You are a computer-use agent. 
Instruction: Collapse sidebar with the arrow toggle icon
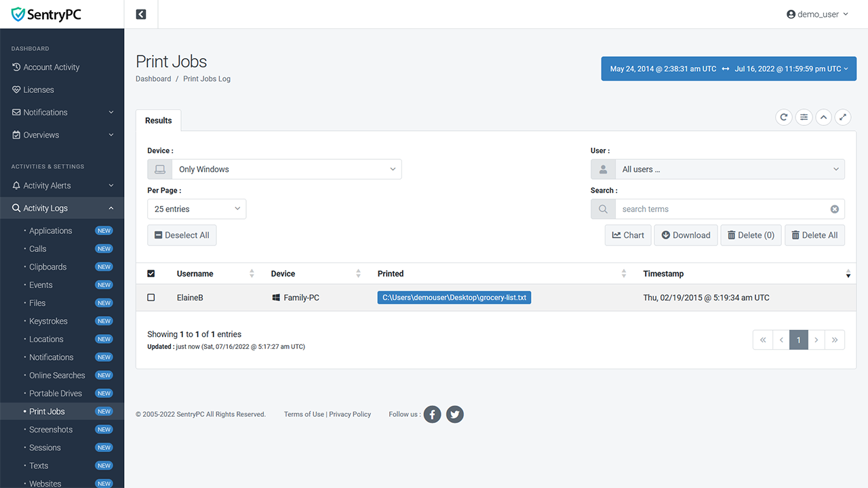click(141, 14)
